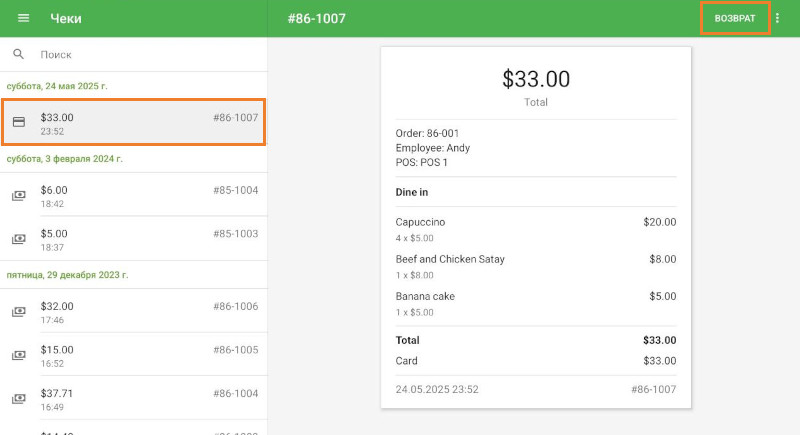Click cash icon beside the $15.00 receipt
The image size is (800, 435).
click(x=18, y=356)
